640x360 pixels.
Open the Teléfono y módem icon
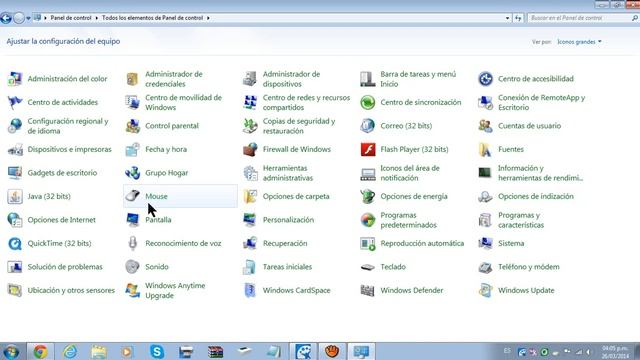click(485, 267)
